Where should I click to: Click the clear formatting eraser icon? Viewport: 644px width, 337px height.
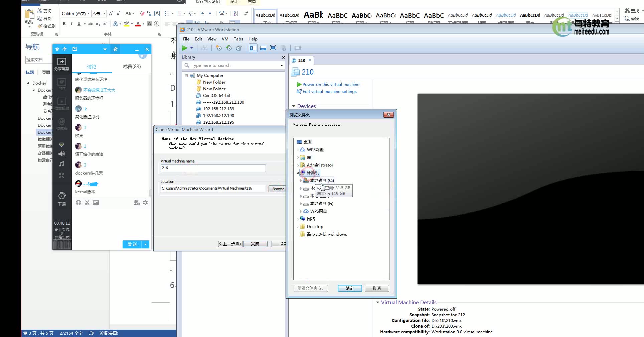[x=142, y=13]
